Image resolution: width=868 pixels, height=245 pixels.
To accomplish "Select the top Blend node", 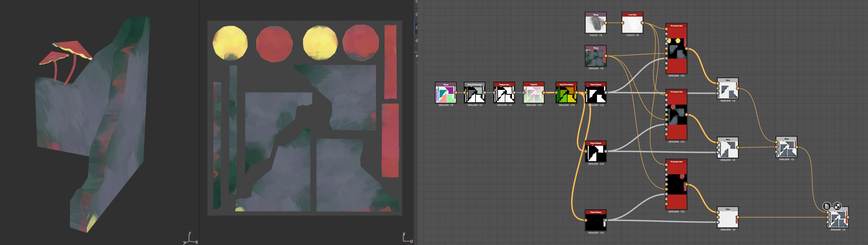I will click(x=728, y=88).
